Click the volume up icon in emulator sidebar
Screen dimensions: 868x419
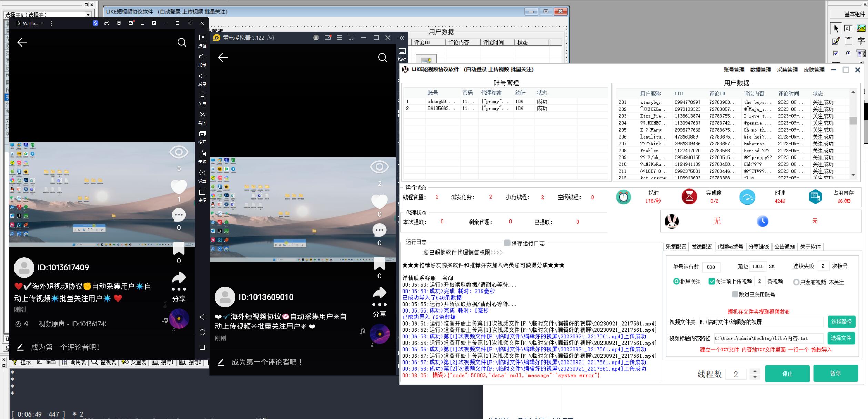(x=202, y=57)
